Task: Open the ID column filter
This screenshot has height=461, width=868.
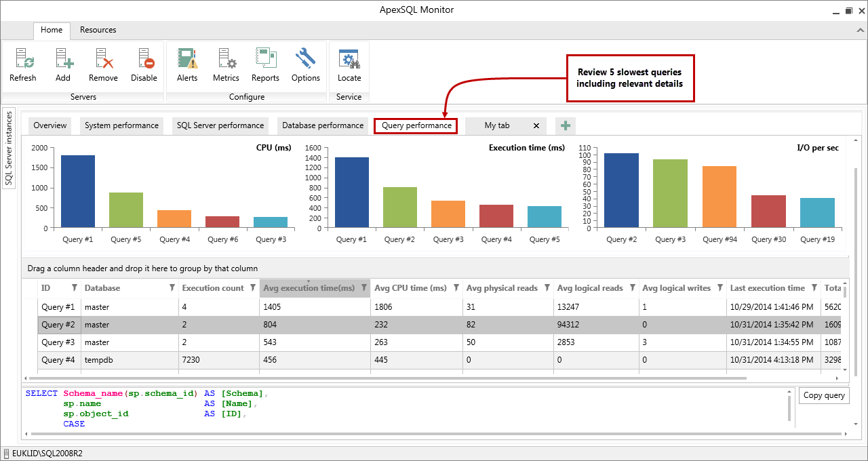Action: click(x=75, y=288)
